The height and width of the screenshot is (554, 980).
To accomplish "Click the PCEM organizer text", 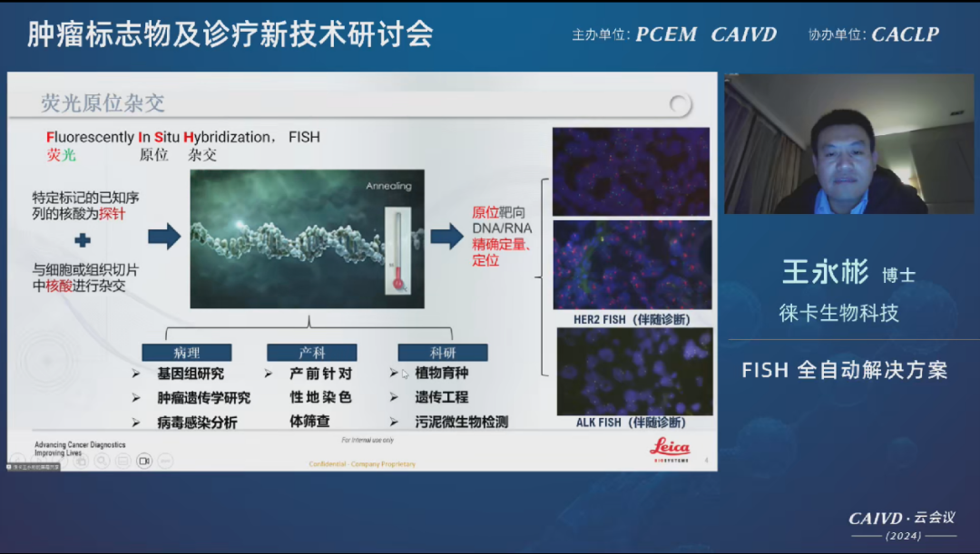I will [666, 34].
